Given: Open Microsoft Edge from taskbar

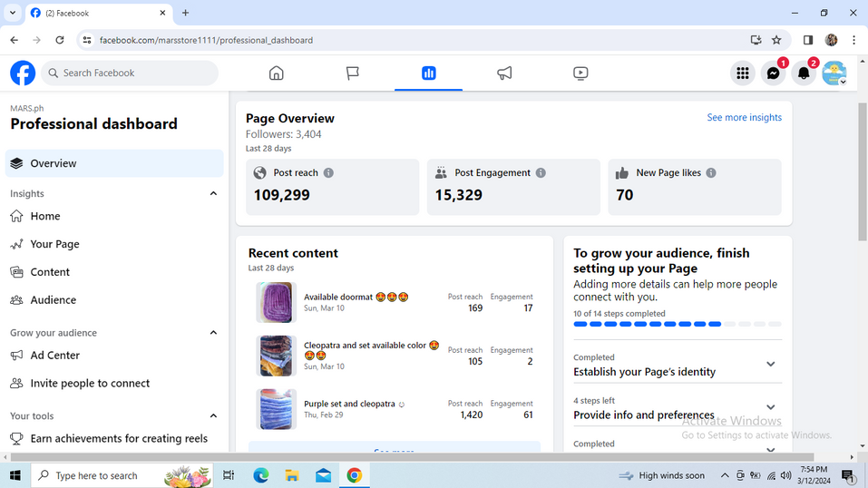Looking at the screenshot, I should tap(260, 475).
